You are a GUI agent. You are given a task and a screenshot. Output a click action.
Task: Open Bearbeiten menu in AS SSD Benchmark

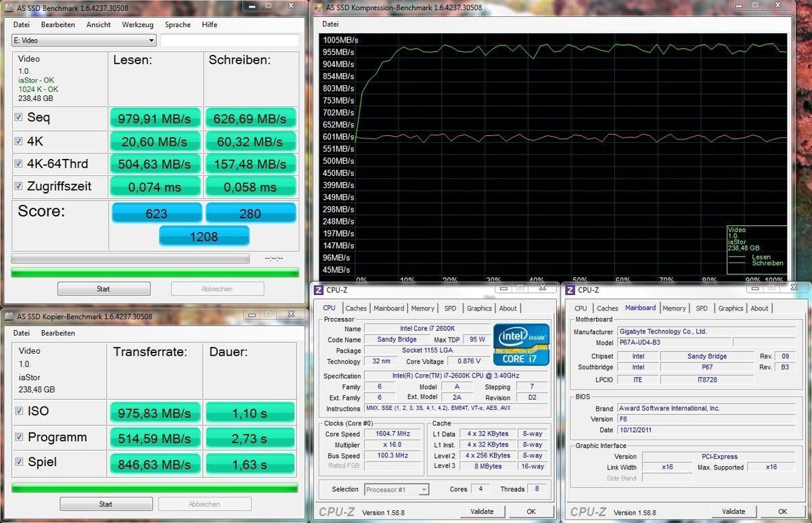click(58, 24)
